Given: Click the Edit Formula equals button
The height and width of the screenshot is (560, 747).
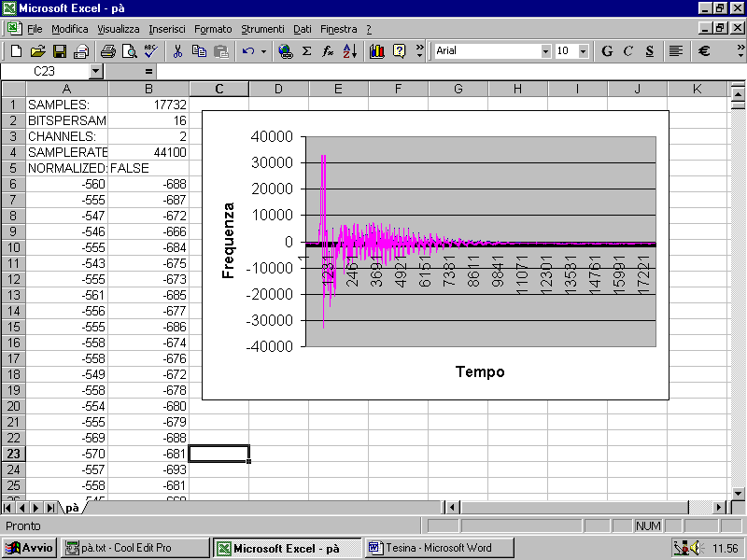Looking at the screenshot, I should (148, 72).
